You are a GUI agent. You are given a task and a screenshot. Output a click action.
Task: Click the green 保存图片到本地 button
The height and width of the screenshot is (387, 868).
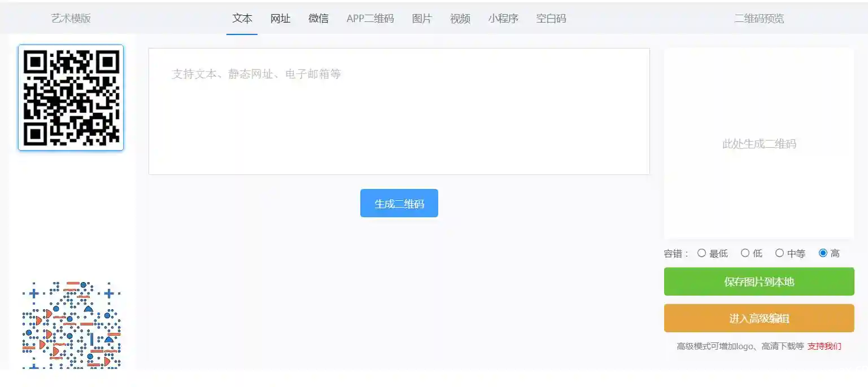coord(759,282)
